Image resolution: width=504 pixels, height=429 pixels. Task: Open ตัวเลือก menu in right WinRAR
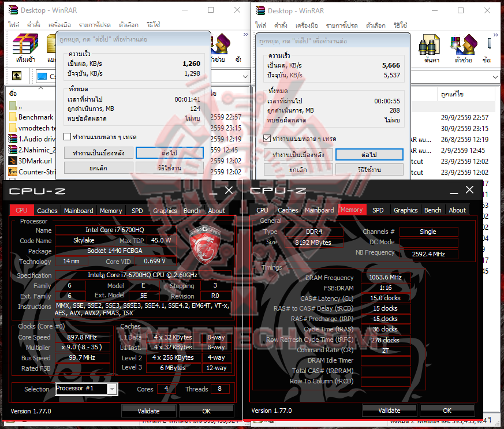tap(375, 25)
